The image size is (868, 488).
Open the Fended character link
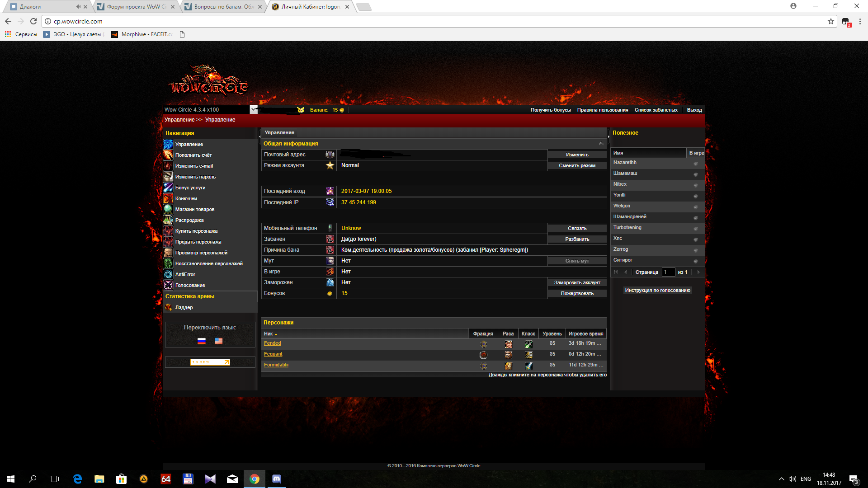coord(272,343)
